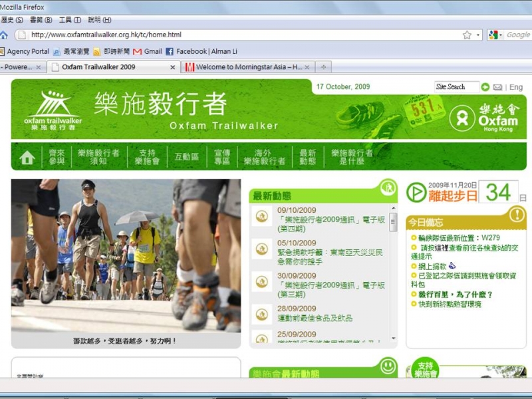This screenshot has width=532, height=399.
Task: Click the news list scrollbar thumb
Action: coord(393,222)
